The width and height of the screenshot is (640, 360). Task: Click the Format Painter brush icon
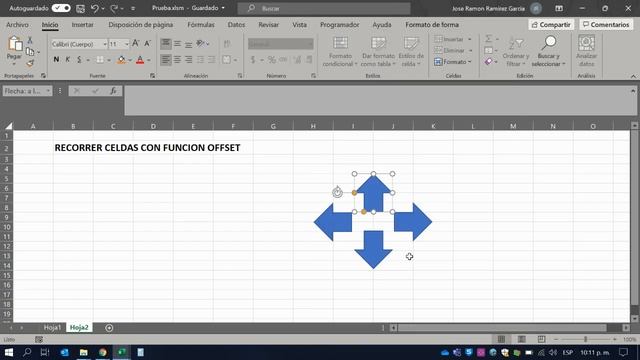click(30, 63)
